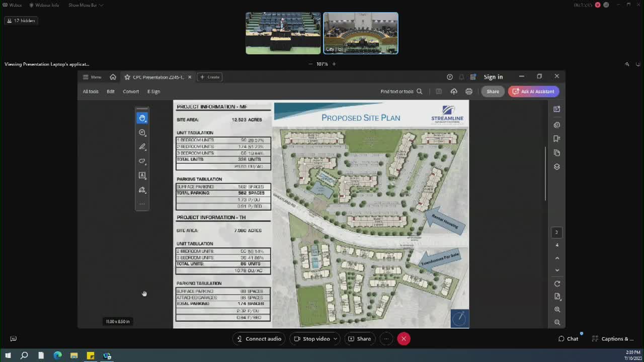Go to next page with down chevron
Viewport: 644px width, 362px height.
[557, 270]
